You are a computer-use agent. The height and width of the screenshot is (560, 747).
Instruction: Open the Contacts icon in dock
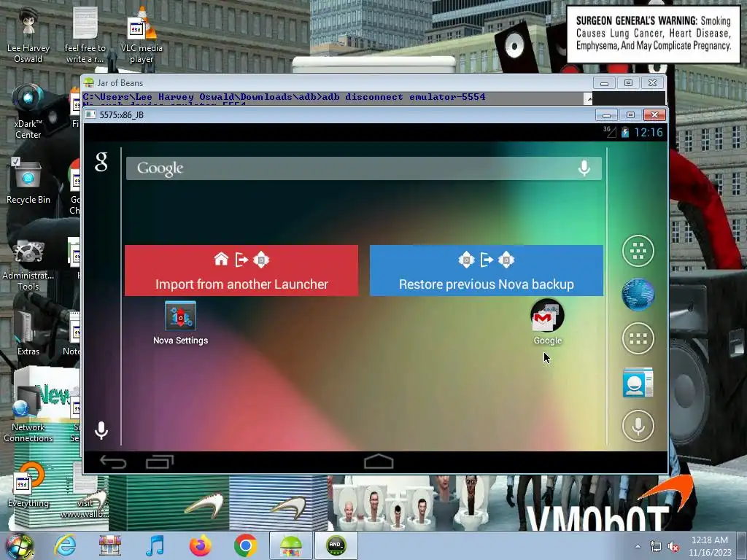pos(638,382)
